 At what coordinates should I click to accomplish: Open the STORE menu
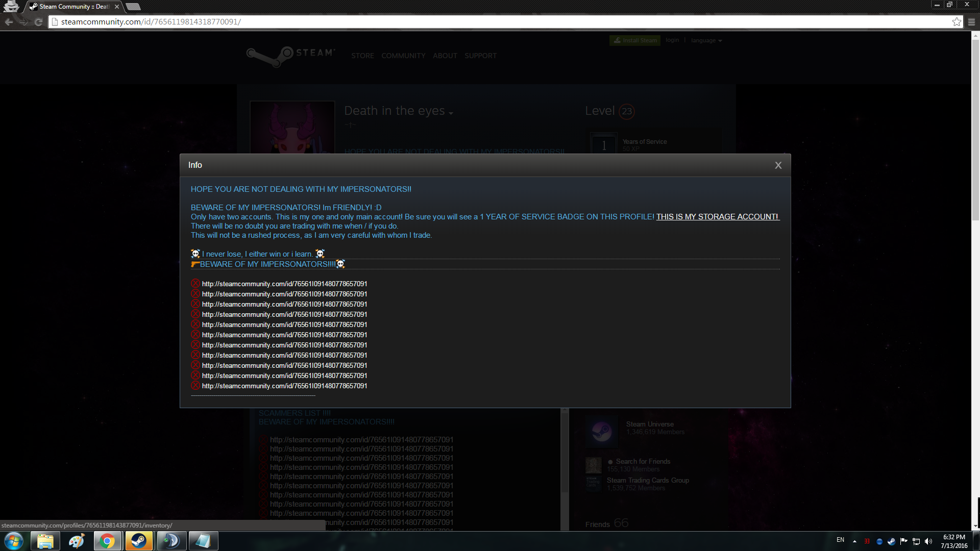click(362, 56)
